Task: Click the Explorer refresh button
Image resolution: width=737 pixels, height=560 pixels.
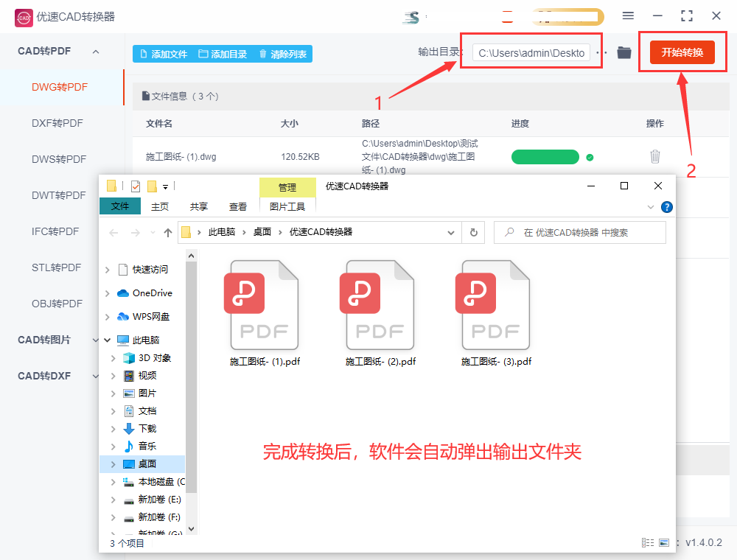Action: [474, 233]
